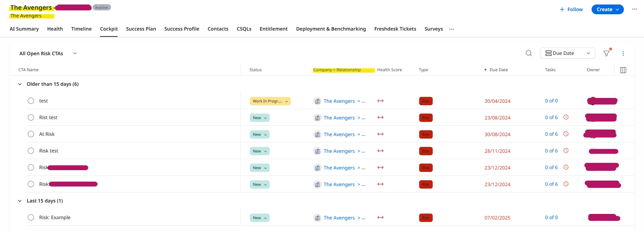Collapse the Older than 15 days group
Viewport: 644px width, 232px height.
(x=20, y=84)
